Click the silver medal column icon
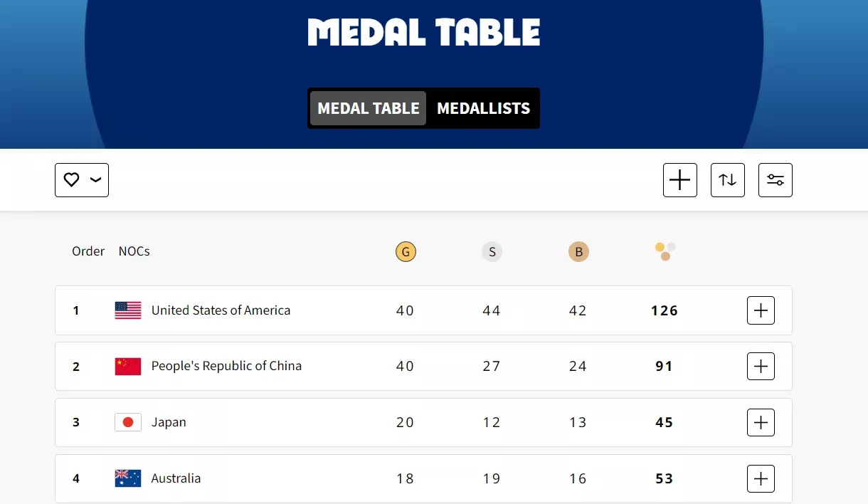 [x=492, y=251]
